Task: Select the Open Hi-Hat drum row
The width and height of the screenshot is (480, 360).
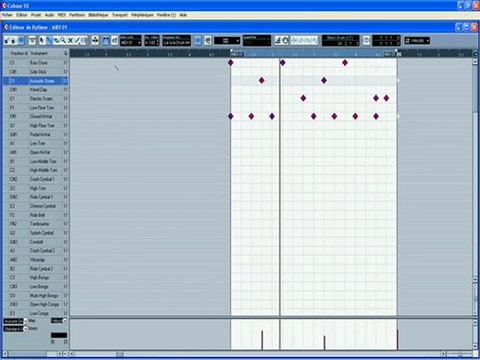Action: (36, 152)
